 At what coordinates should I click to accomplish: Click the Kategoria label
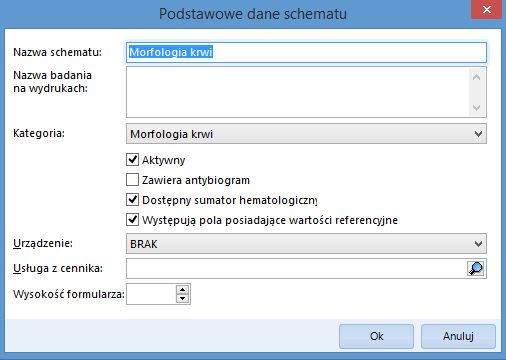coord(39,133)
